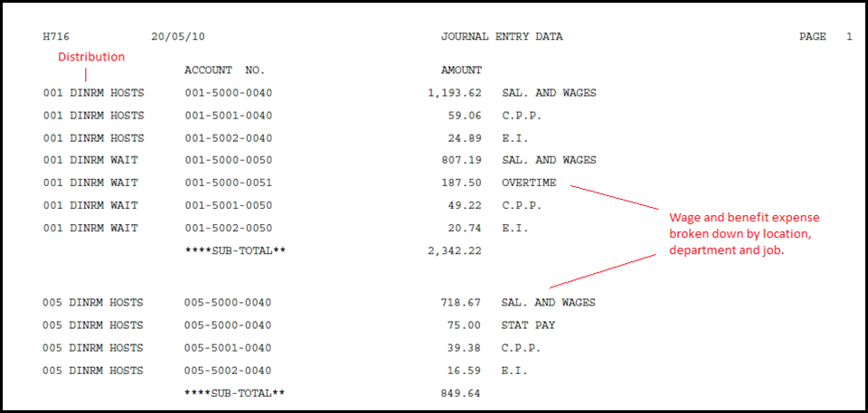The image size is (868, 413).
Task: Select the red Distribution annotation label
Action: coord(91,57)
